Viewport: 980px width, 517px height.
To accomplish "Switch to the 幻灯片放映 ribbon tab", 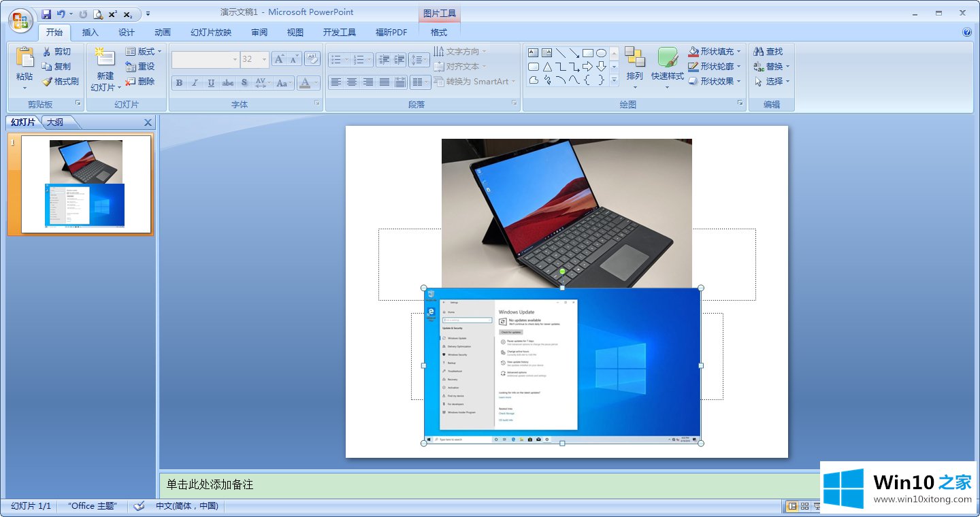I will click(x=211, y=32).
